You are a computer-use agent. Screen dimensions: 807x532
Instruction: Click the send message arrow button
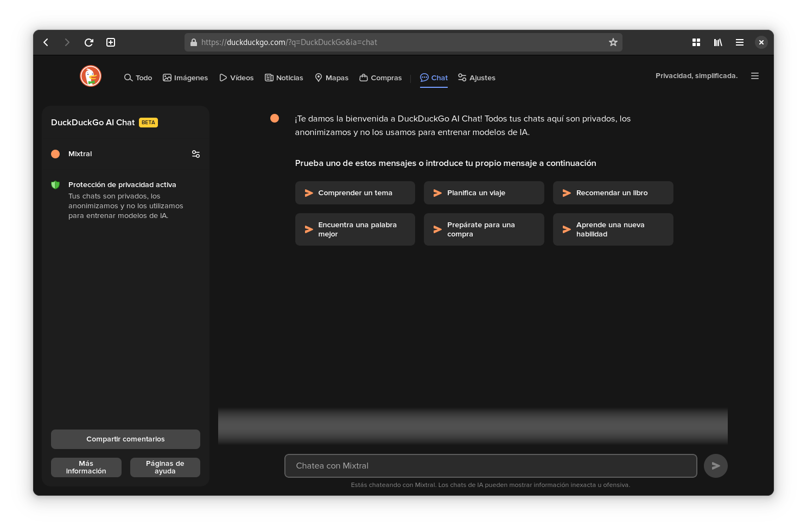click(716, 466)
